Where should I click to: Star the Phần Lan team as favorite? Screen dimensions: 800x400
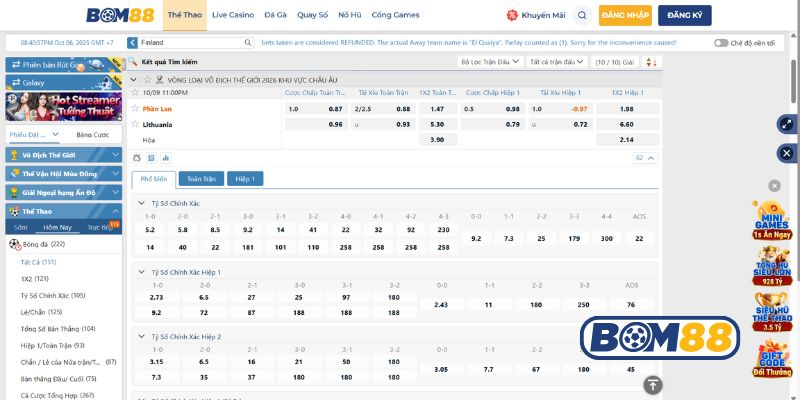(135, 108)
